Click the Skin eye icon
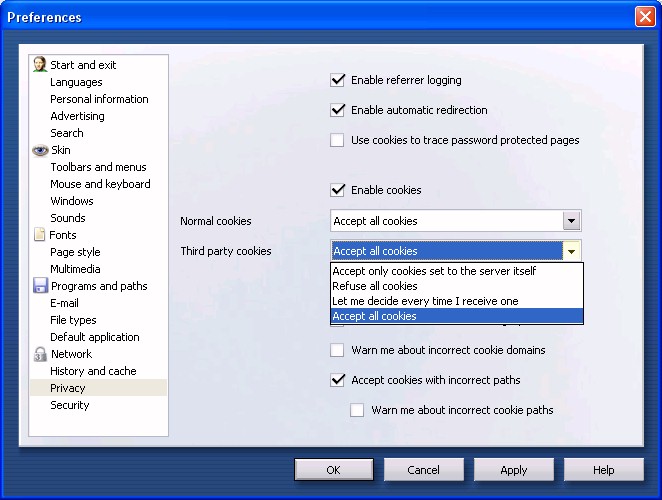Screen dimensions: 662x500 (x=40, y=150)
